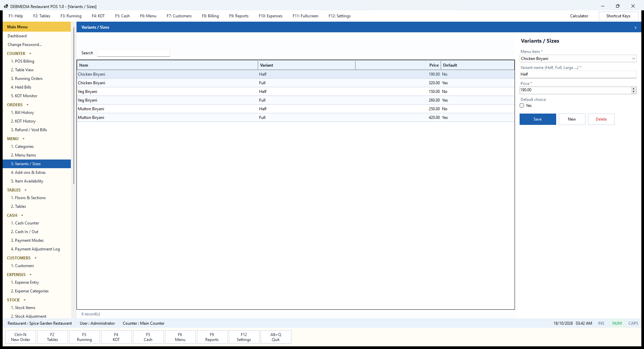Viewport: 644px width, 349px height.
Task: Delete the selected variant
Action: coord(601,119)
